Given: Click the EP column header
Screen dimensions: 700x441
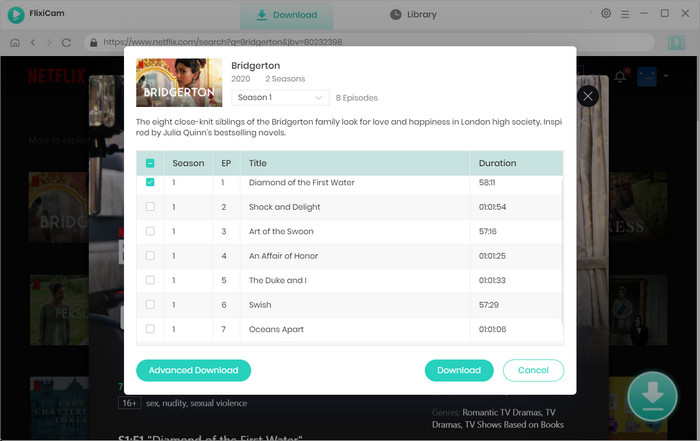Looking at the screenshot, I should click(226, 163).
